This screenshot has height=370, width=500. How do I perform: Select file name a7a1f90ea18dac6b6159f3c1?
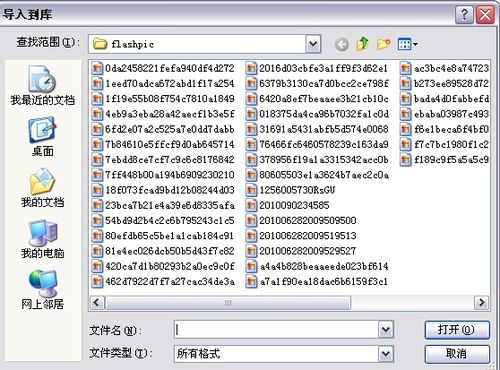click(x=324, y=281)
